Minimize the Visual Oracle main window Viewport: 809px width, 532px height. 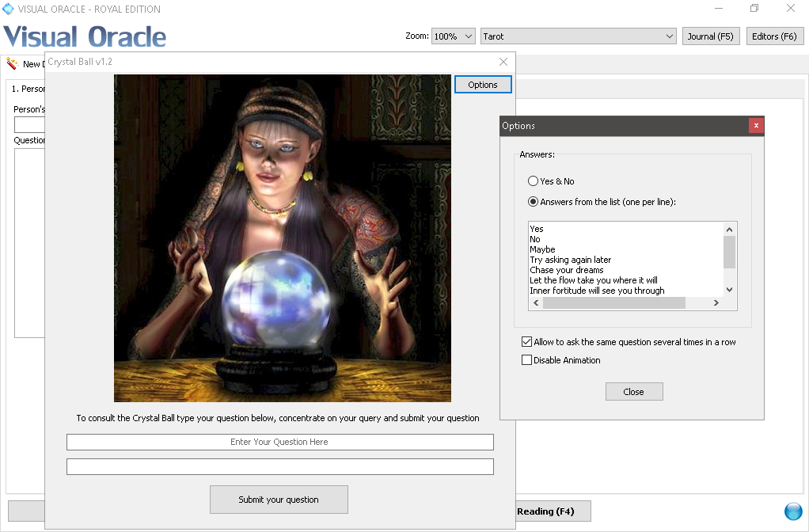point(718,8)
